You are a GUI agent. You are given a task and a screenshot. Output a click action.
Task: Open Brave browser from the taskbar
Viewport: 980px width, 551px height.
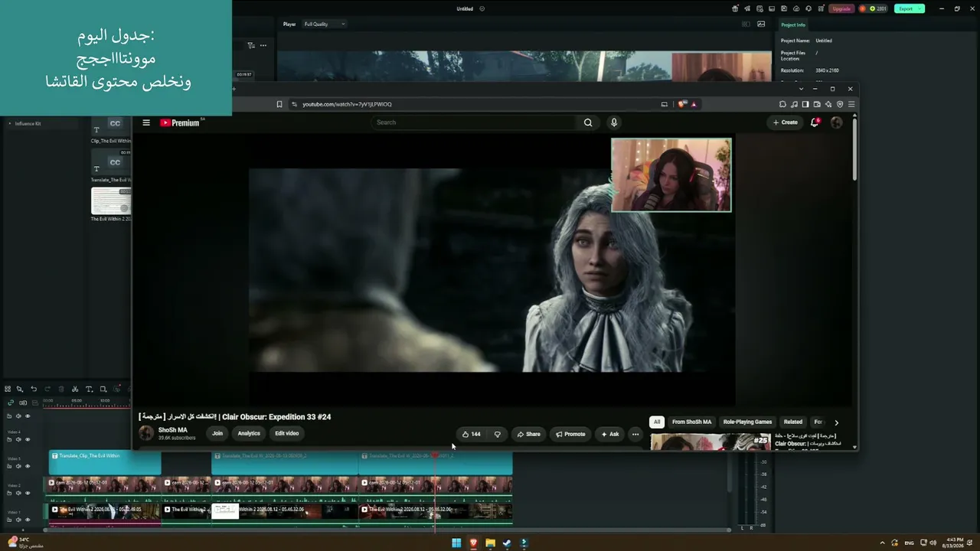(x=473, y=543)
